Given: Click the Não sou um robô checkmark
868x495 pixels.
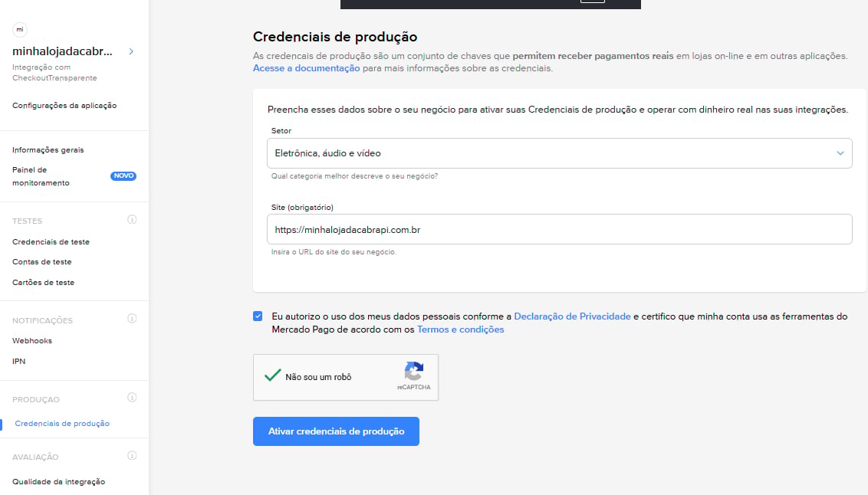Looking at the screenshot, I should click(x=272, y=375).
